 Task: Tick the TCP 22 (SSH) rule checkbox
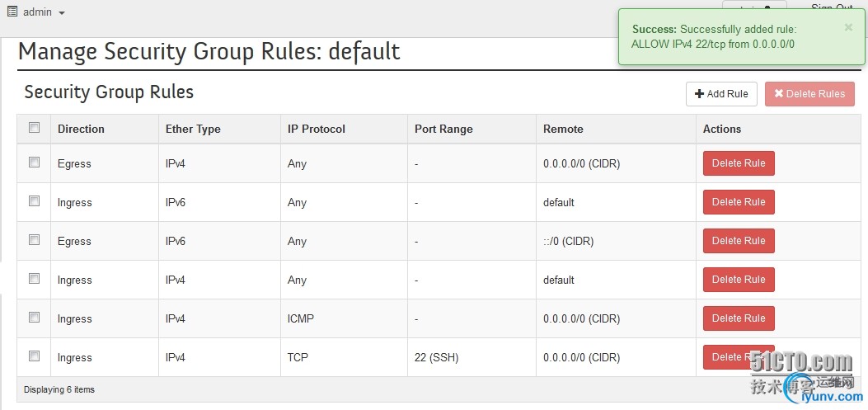point(35,356)
